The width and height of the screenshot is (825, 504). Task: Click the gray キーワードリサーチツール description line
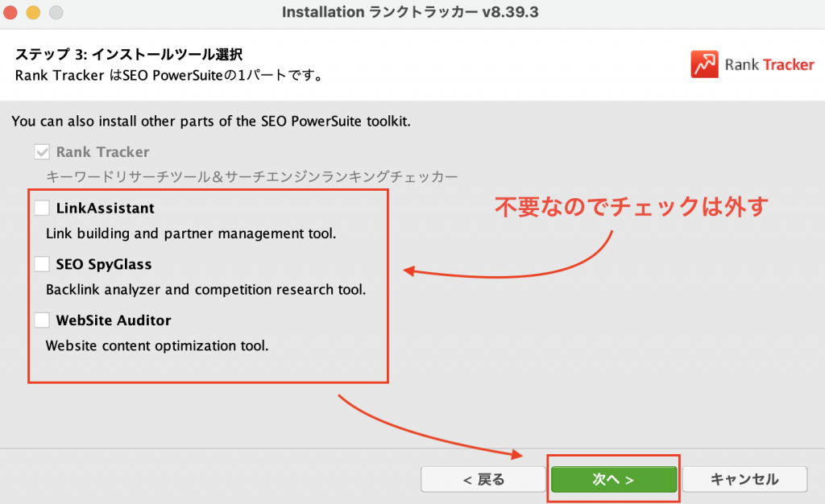click(252, 176)
